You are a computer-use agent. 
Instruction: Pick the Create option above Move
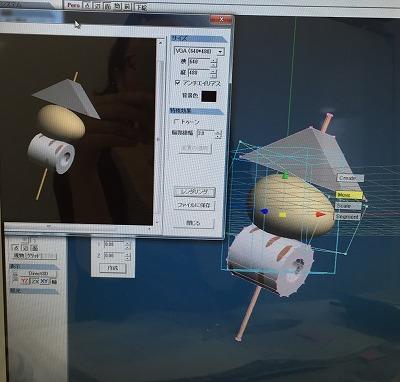click(x=350, y=178)
